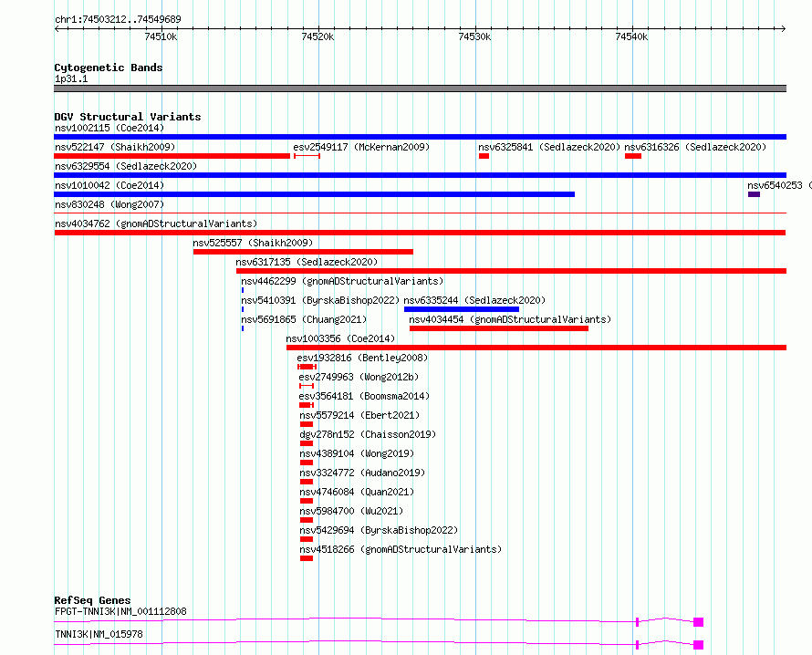Screen dimensions: 812x655
Task: Click nsv5579214 (Ebert2021) label
Action: coord(359,415)
